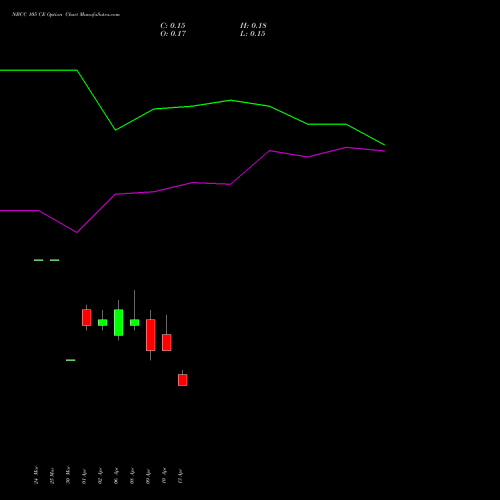Viewport: 500px width, 500px height.
Task: Click the open value O: 0.17
Action: 173,34
